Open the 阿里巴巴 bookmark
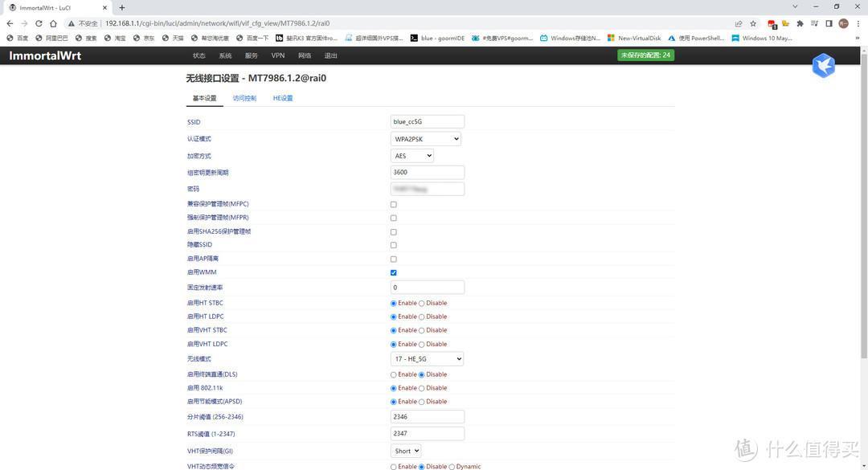Viewport: 868px width, 470px height. tap(51, 39)
